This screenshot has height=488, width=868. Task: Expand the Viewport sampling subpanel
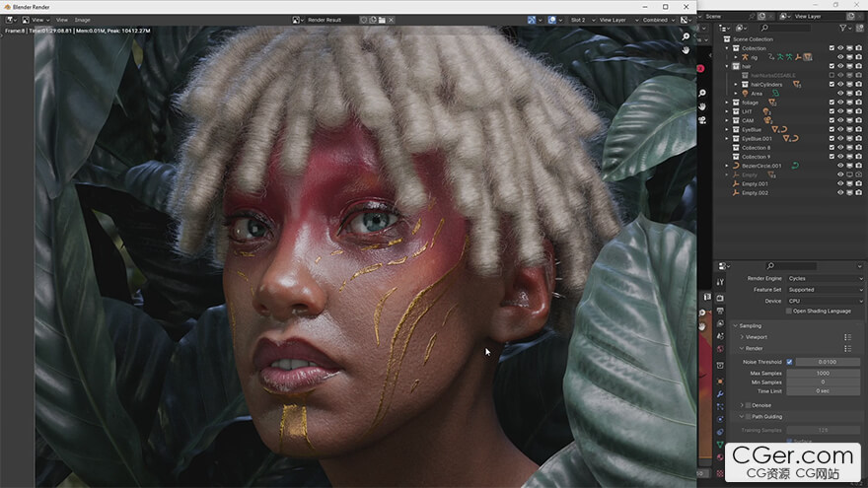click(x=742, y=337)
